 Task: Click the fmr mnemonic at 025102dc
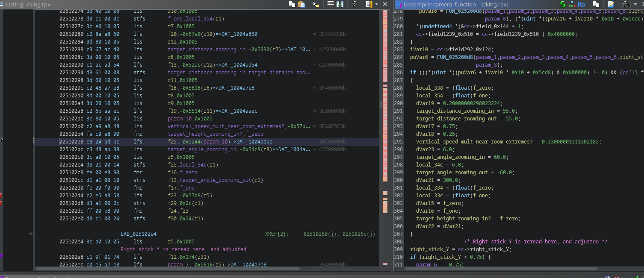[x=138, y=211]
